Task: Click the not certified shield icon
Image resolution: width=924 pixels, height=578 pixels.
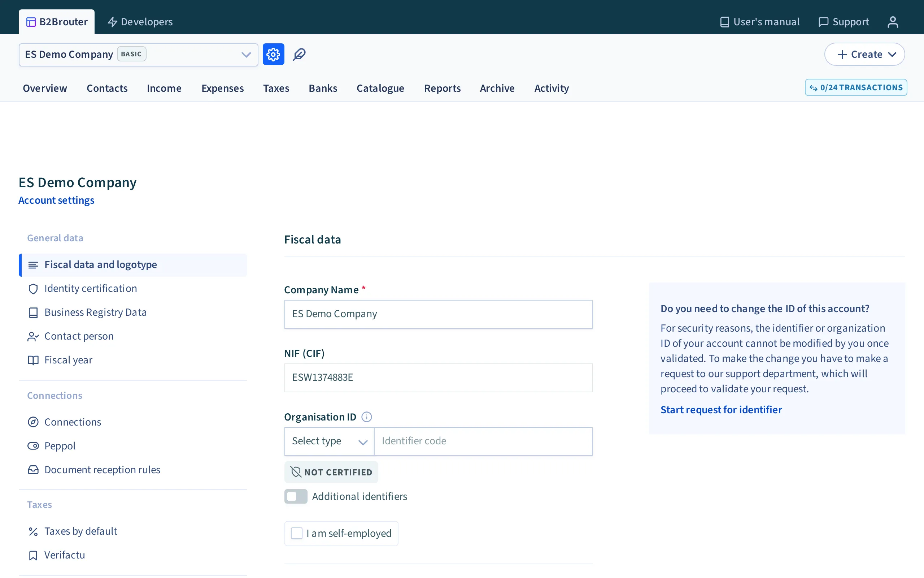Action: [x=296, y=472]
